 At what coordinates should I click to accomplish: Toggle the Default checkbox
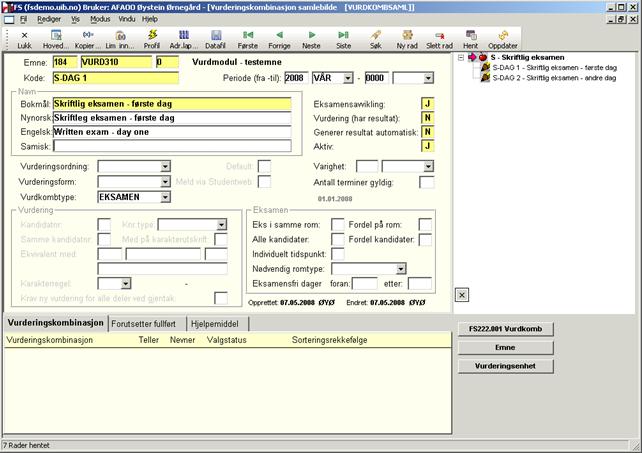264,166
